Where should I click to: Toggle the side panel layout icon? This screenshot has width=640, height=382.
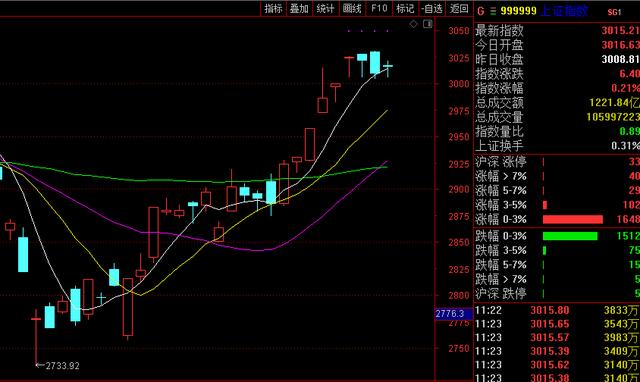point(427,24)
